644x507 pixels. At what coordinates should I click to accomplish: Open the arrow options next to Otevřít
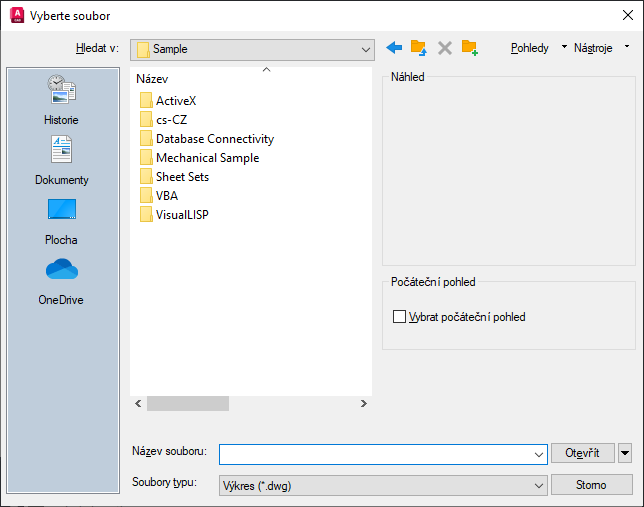[x=625, y=453]
